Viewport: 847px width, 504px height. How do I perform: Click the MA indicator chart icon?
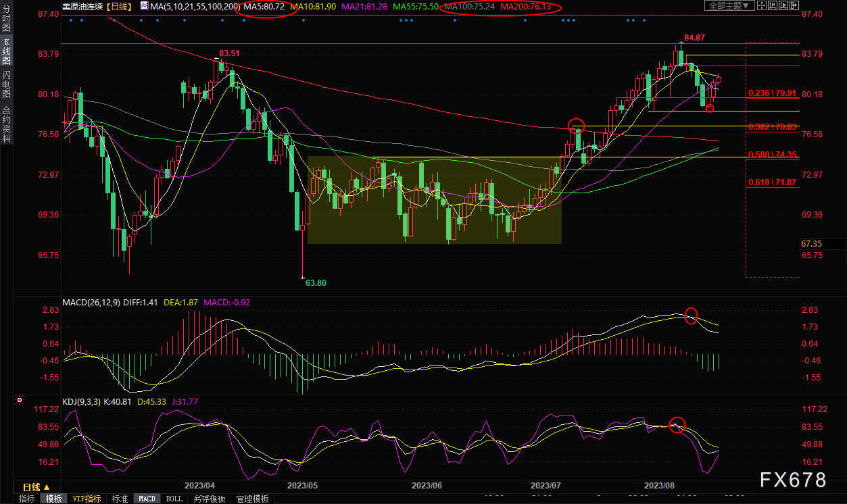[x=144, y=6]
